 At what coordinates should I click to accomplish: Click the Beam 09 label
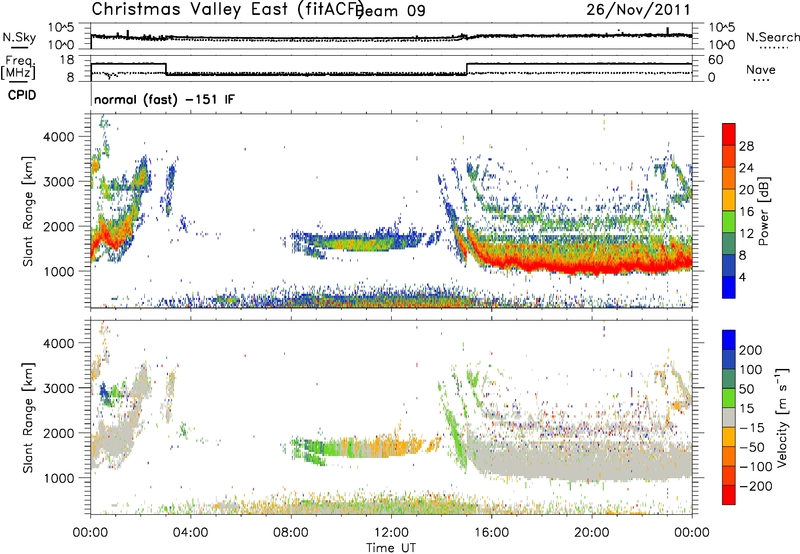pyautogui.click(x=391, y=11)
